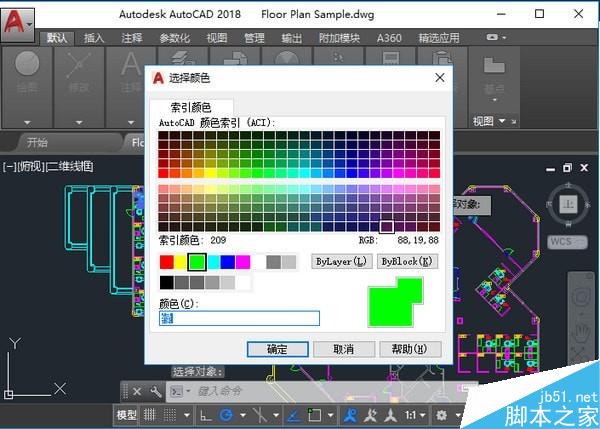Switch to the 插入 ribbon tab
This screenshot has height=429, width=600.
click(94, 38)
